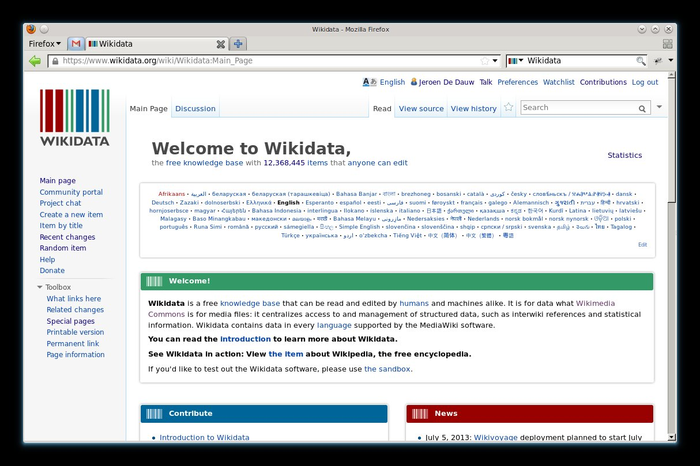Click the Firefox icon in the title bar
Image resolution: width=700 pixels, height=466 pixels.
pyautogui.click(x=31, y=29)
